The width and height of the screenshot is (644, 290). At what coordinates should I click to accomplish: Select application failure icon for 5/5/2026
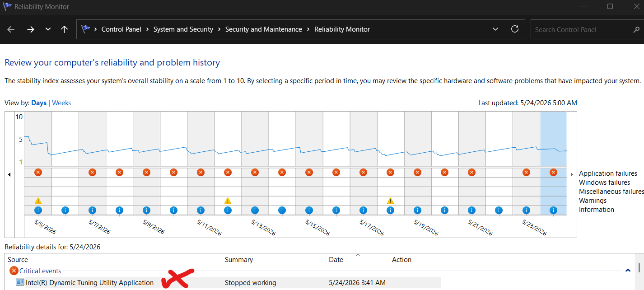point(38,172)
